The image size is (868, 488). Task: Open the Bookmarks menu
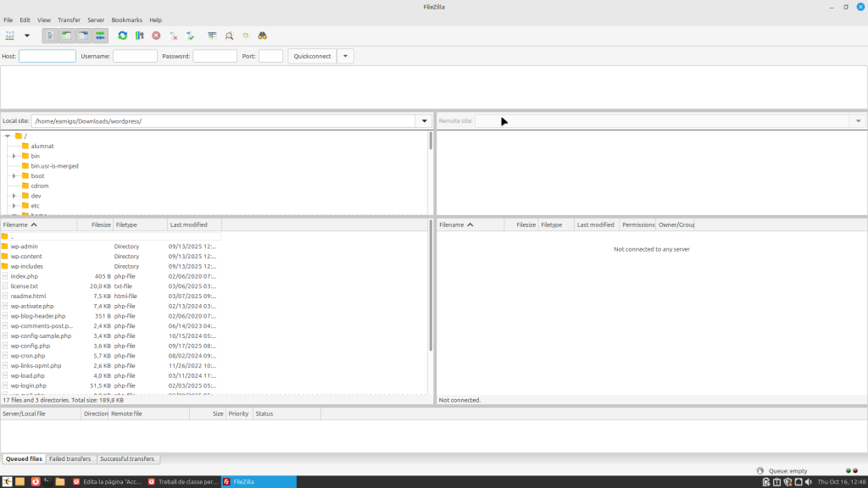pyautogui.click(x=127, y=19)
